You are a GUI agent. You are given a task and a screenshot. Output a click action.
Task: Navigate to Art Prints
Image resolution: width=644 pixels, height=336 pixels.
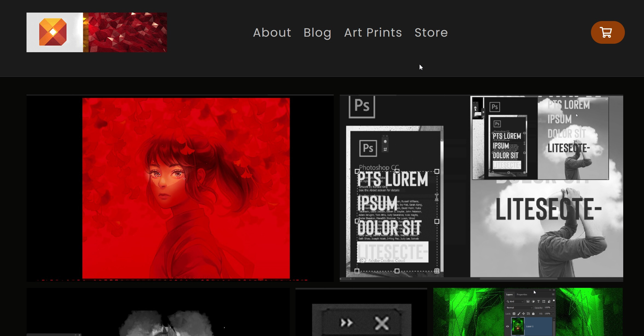tap(373, 33)
